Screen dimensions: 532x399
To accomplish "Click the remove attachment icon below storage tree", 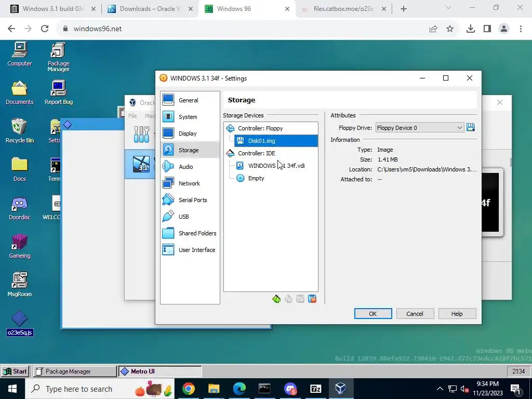I will (312, 299).
